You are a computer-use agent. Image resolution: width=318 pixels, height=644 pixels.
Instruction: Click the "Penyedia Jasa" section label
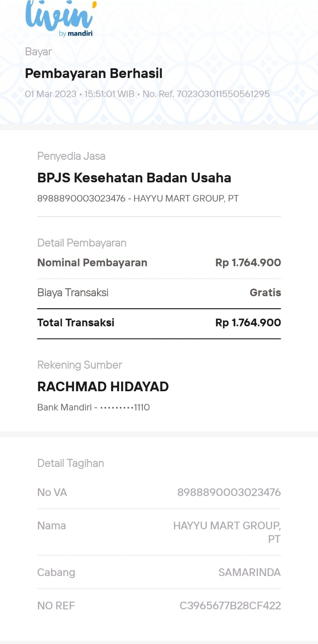71,156
